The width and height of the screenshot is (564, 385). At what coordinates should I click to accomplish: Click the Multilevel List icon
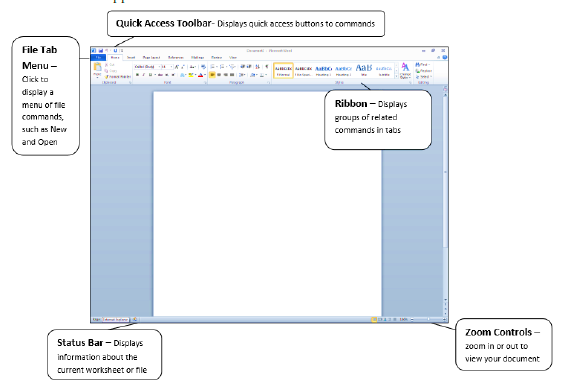(232, 67)
